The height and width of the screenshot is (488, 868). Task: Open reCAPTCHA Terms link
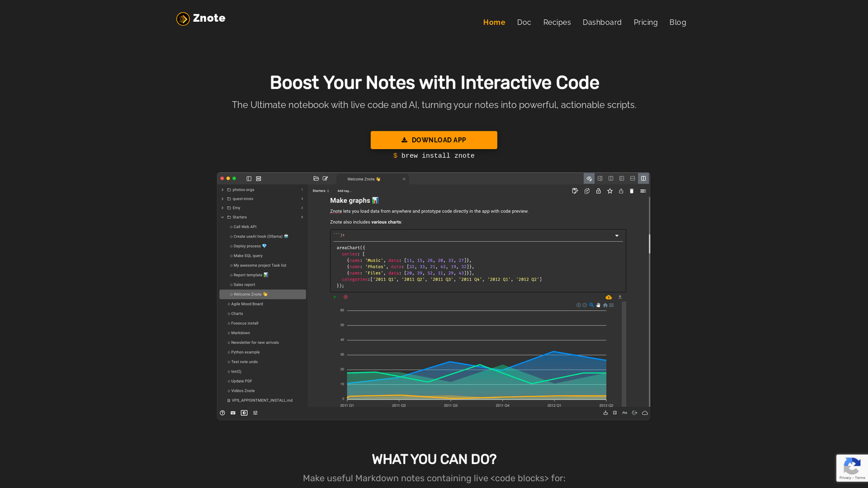click(x=860, y=478)
